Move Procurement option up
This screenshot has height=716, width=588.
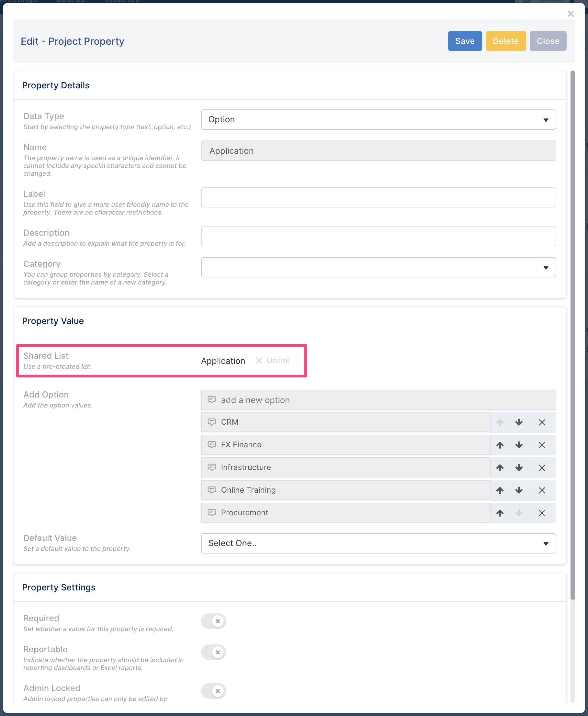pos(500,513)
